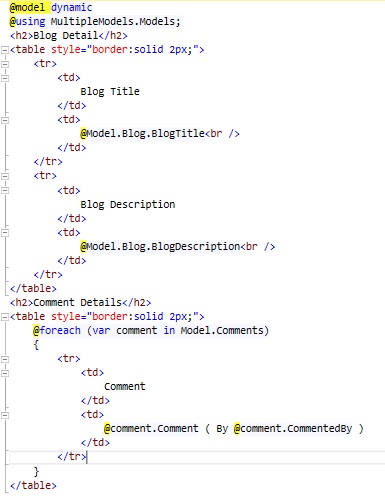Screen dimensions: 385x498
Task: Click the @comment.CommentedBy expression
Action: tap(293, 428)
